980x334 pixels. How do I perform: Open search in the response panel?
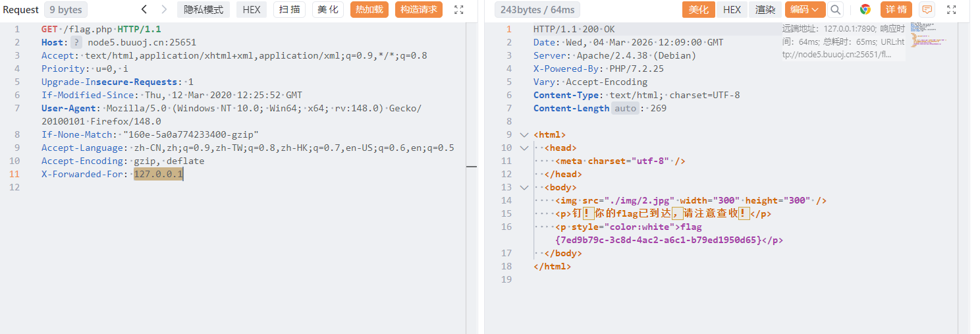click(x=836, y=10)
